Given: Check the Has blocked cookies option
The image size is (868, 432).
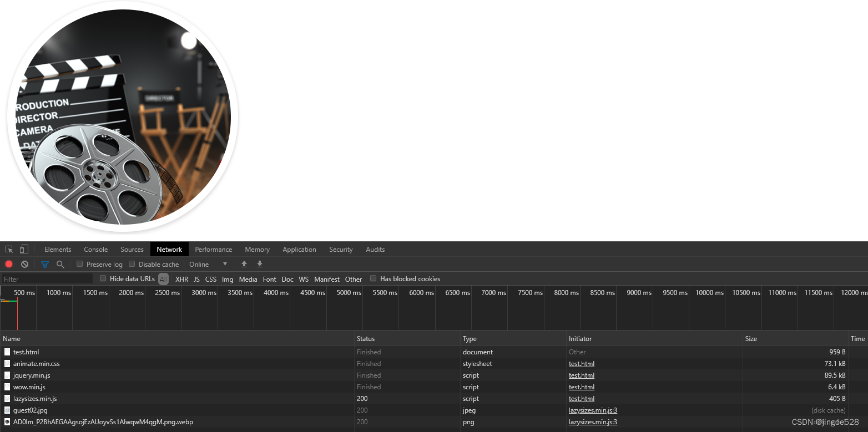Looking at the screenshot, I should [x=373, y=278].
